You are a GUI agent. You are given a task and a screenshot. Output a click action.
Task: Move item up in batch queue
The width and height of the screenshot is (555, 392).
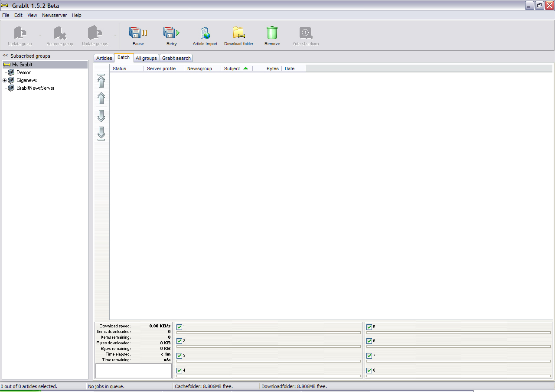[101, 98]
